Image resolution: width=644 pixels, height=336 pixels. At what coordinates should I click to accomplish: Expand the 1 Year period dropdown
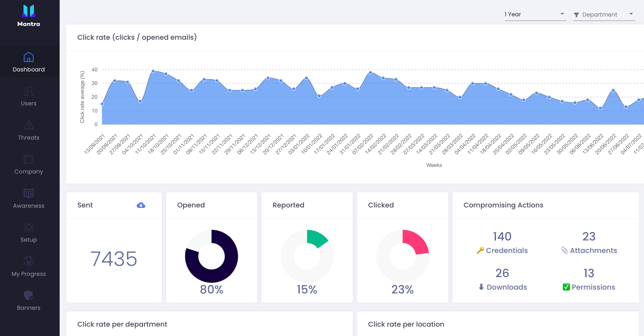[535, 14]
